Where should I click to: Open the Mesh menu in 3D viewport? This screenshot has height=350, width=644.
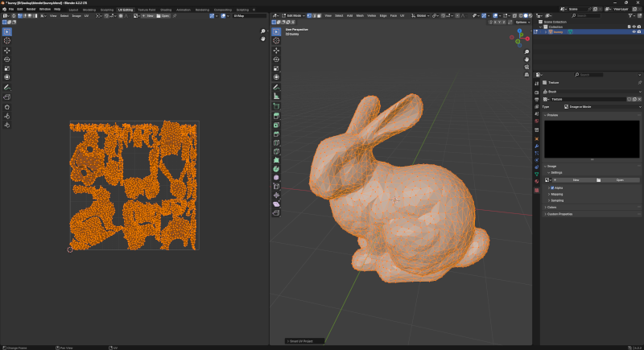360,15
